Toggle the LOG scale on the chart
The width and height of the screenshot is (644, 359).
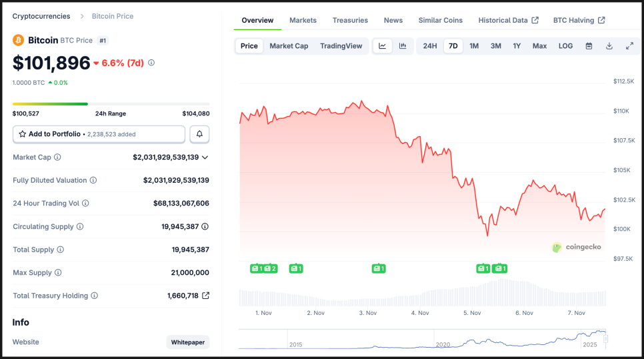tap(565, 46)
